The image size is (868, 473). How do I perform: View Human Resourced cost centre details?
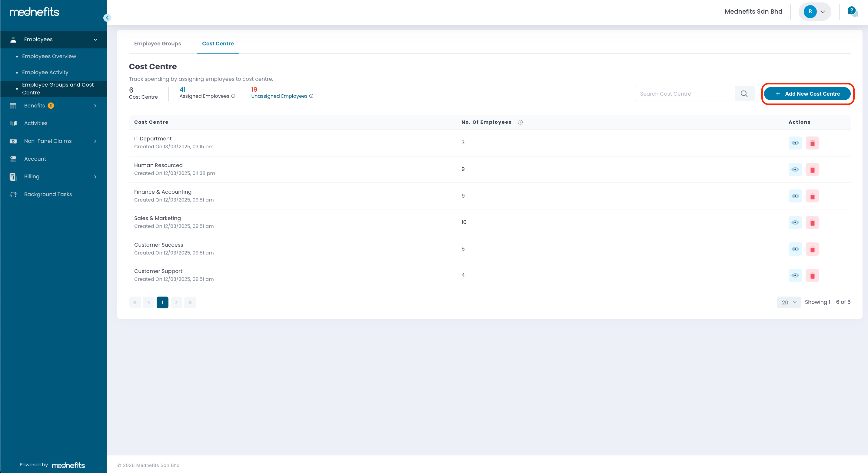coord(795,169)
